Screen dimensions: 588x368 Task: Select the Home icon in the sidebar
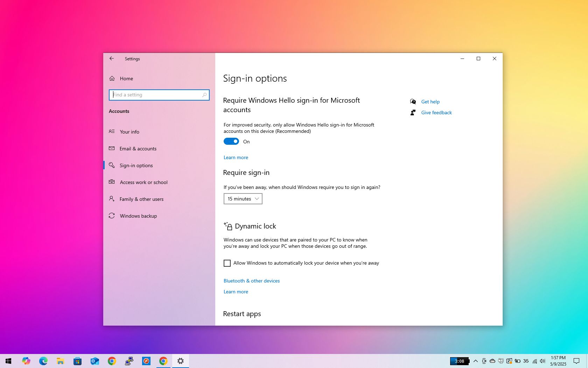pyautogui.click(x=112, y=78)
